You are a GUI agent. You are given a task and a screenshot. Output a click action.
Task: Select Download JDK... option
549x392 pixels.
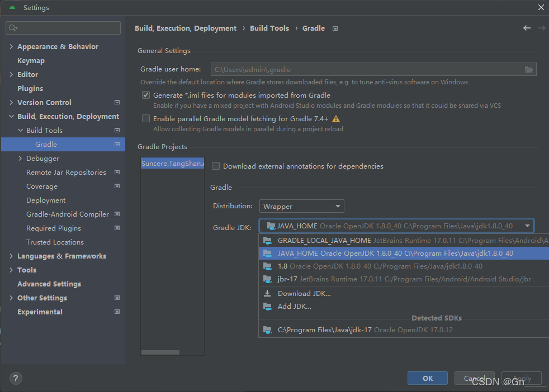point(404,293)
